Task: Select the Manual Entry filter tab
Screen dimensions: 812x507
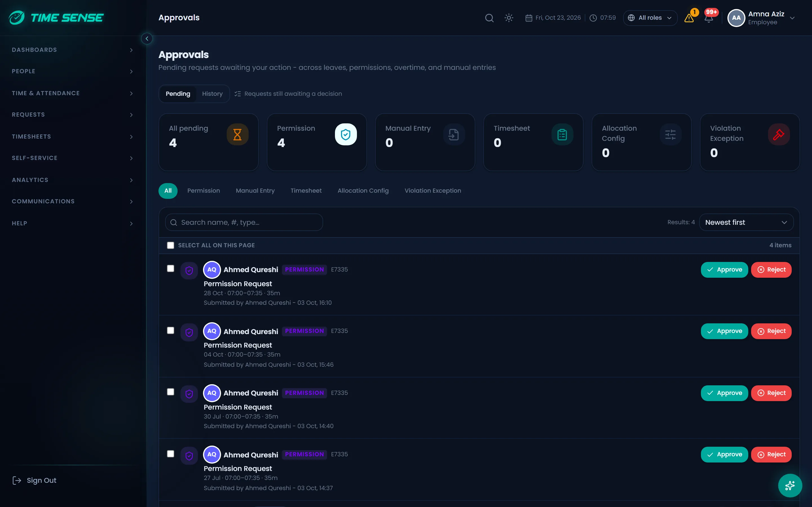Action: pos(255,191)
